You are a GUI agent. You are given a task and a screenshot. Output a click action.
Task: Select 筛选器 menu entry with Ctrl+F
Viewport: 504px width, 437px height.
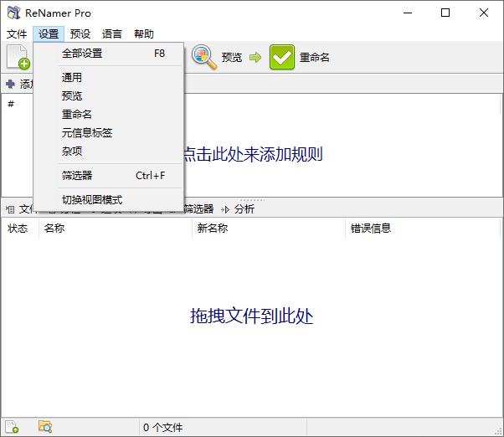[109, 176]
